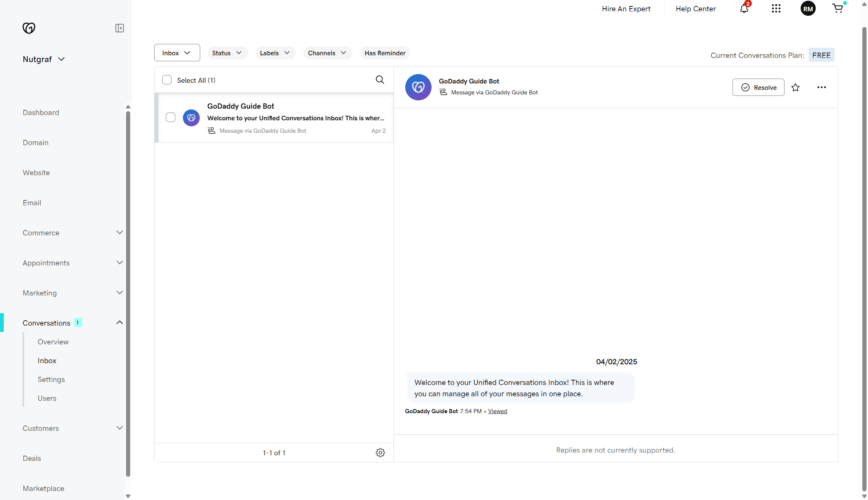View the shopping cart

pos(838,8)
